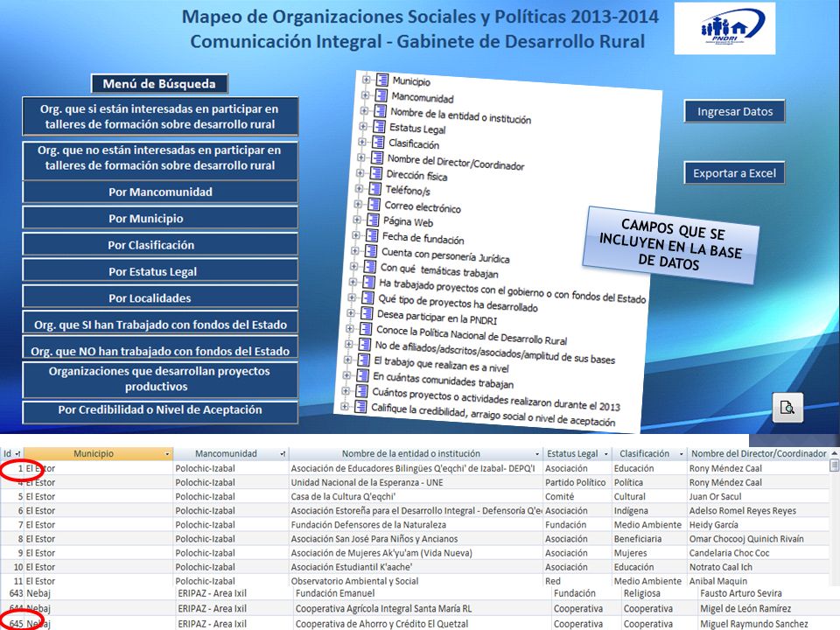The width and height of the screenshot is (840, 630).
Task: Expand the Teléfono/s tree node
Action: [x=359, y=189]
